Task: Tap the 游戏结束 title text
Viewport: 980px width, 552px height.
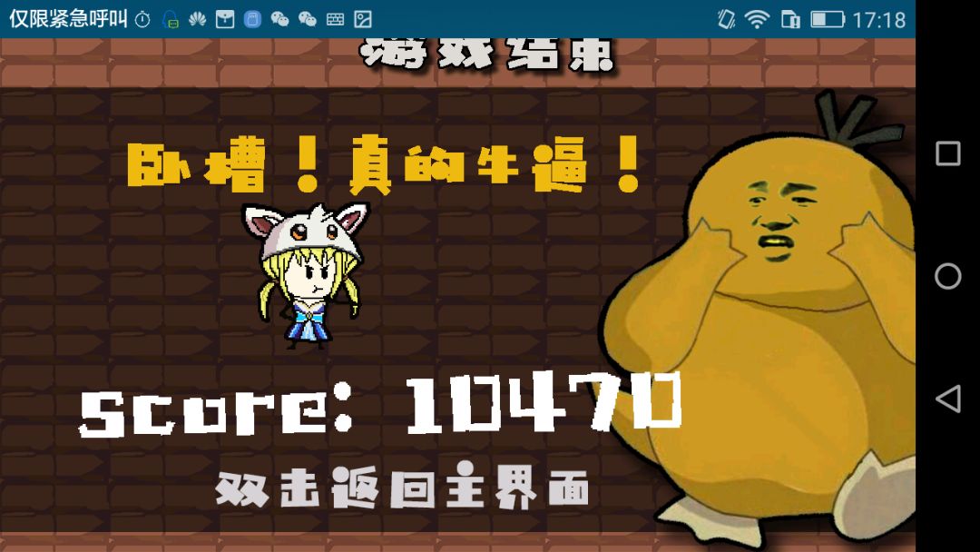Action: [x=487, y=54]
